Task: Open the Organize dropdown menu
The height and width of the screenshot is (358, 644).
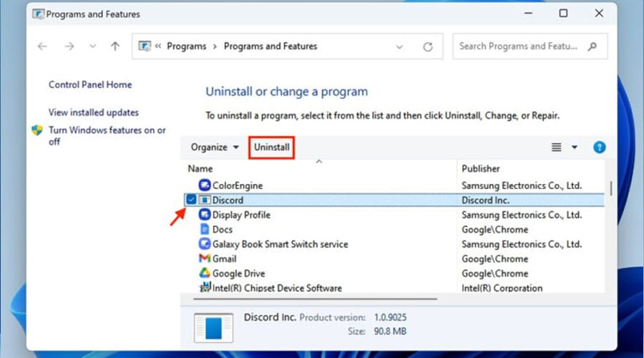Action: click(x=215, y=147)
